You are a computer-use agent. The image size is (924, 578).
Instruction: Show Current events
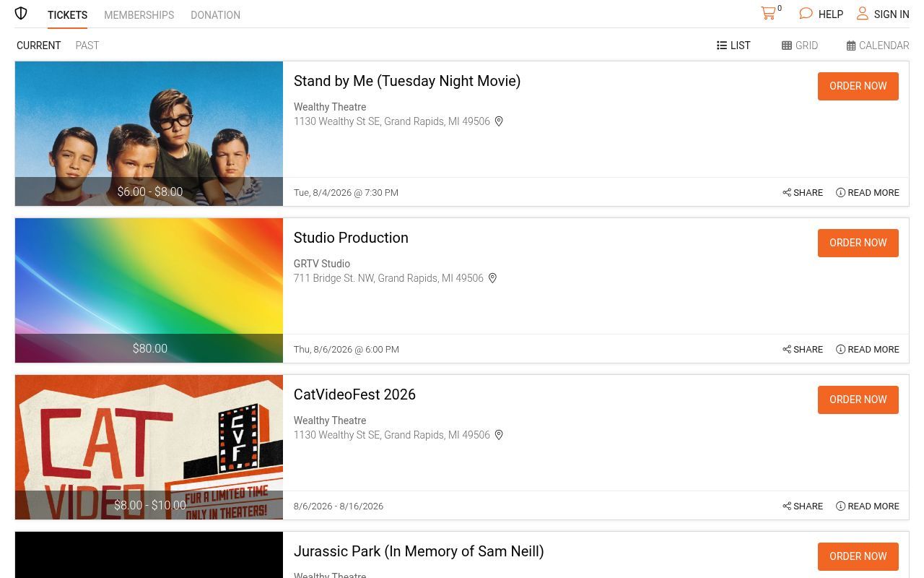click(39, 46)
